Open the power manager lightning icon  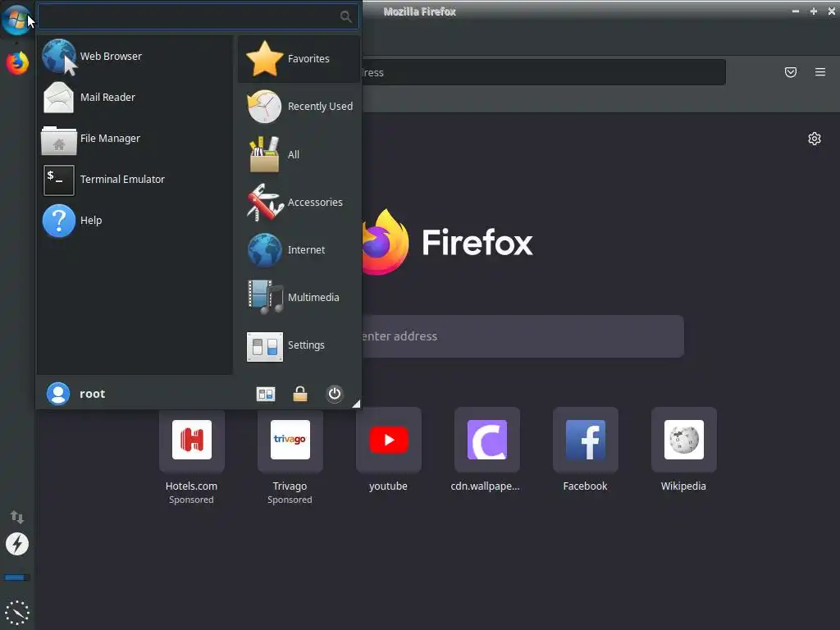pos(17,544)
